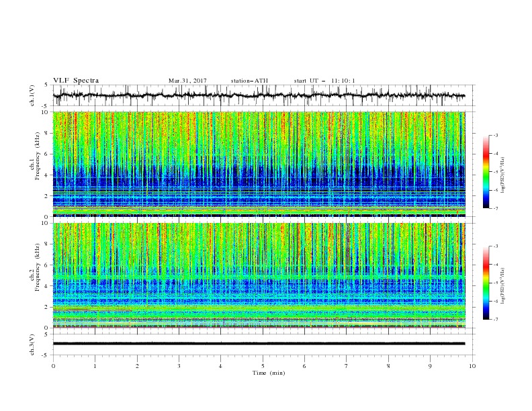Click the "5" volt tick on ch.1(V) axis

click(46, 85)
